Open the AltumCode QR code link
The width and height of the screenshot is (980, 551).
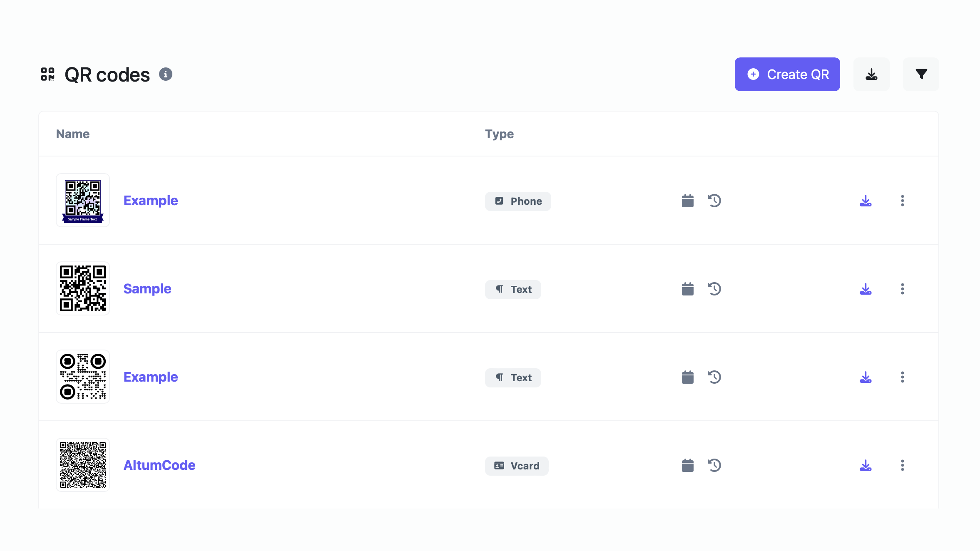tap(159, 465)
